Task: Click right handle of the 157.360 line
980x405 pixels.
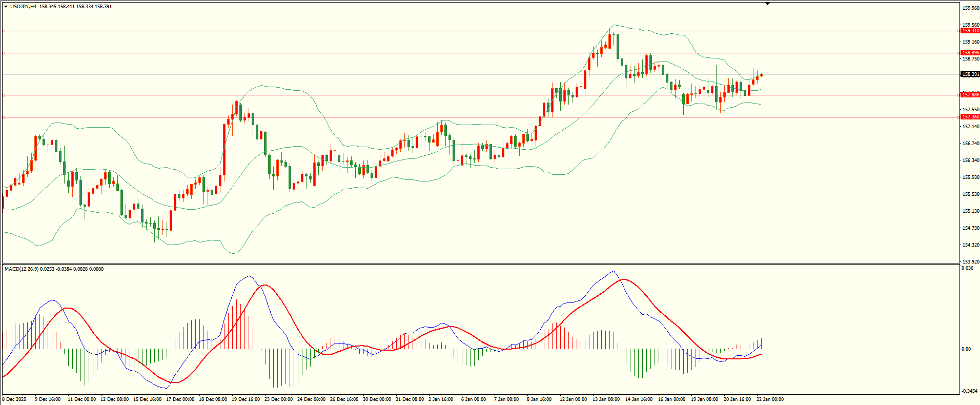Action: 958,117
